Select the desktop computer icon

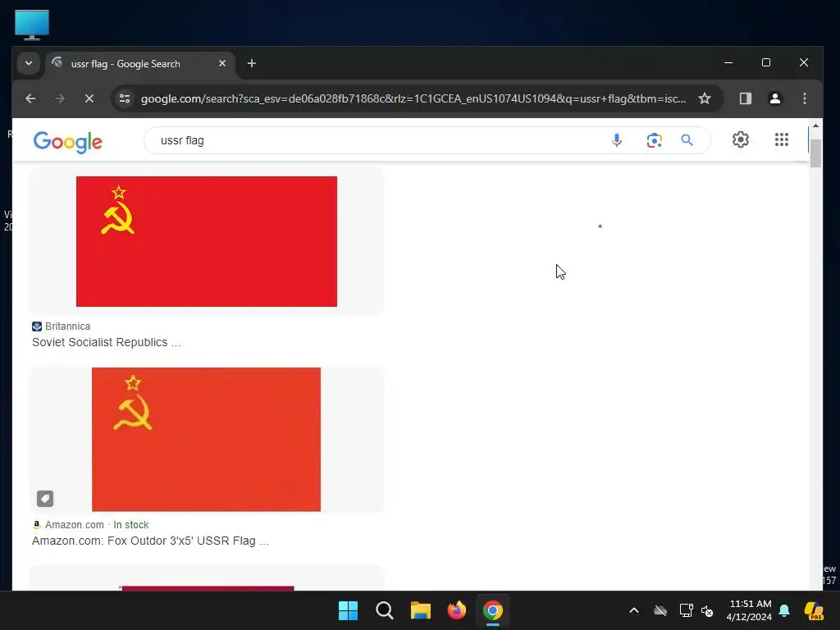(32, 25)
